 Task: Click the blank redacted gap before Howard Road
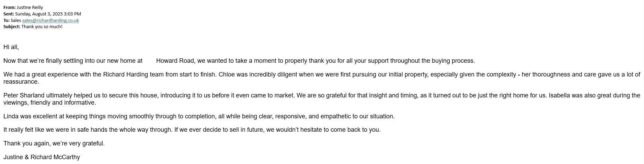coord(149,61)
